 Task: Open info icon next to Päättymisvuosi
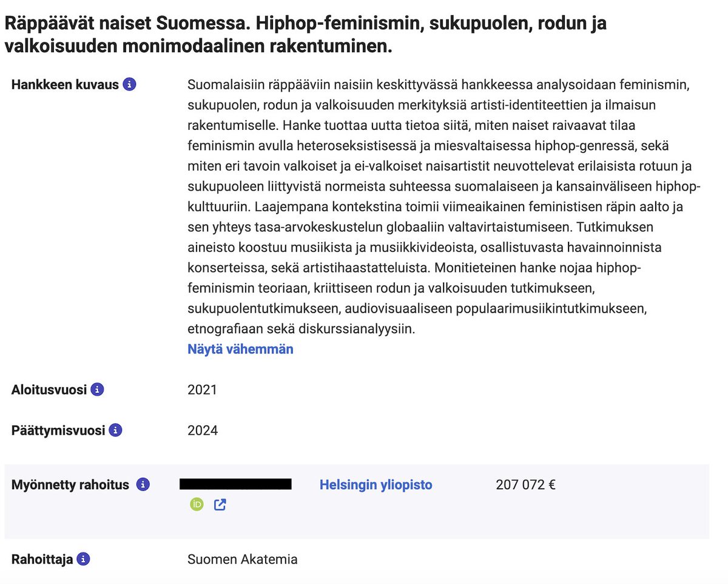[x=115, y=430]
